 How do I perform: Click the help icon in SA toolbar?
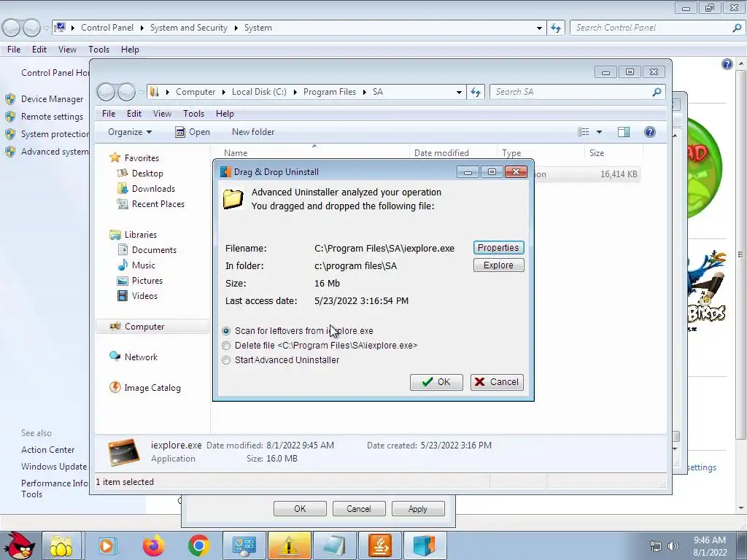(650, 132)
